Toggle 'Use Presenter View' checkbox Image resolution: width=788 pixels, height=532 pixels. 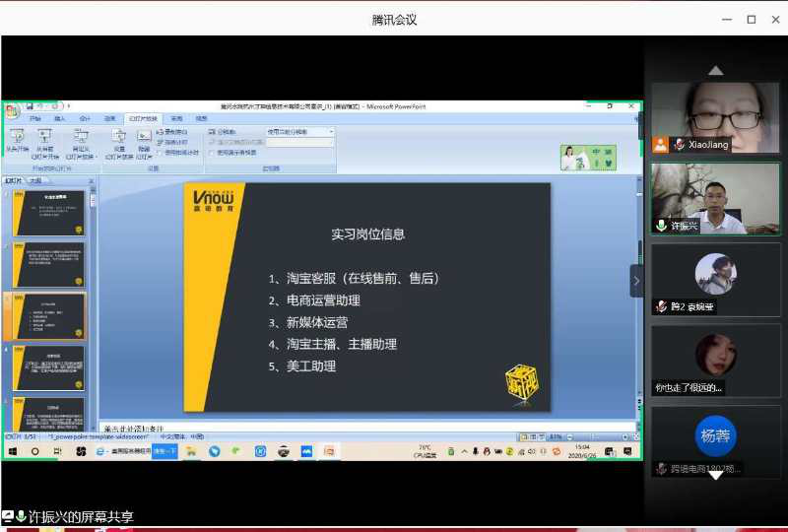(211, 153)
